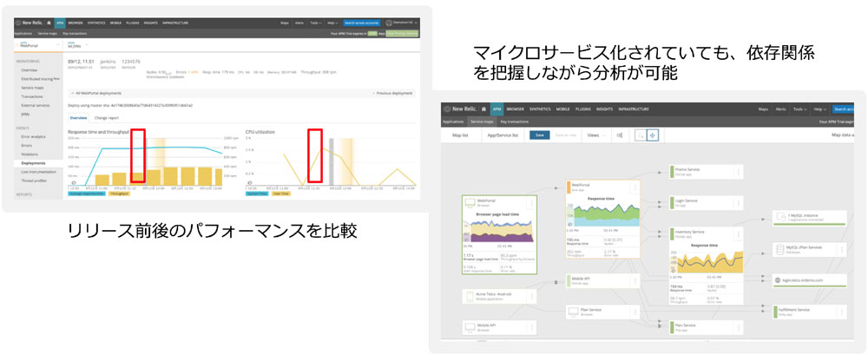Toggle eye icon on Inventory Service chart
868x355 pixels.
(x=674, y=270)
